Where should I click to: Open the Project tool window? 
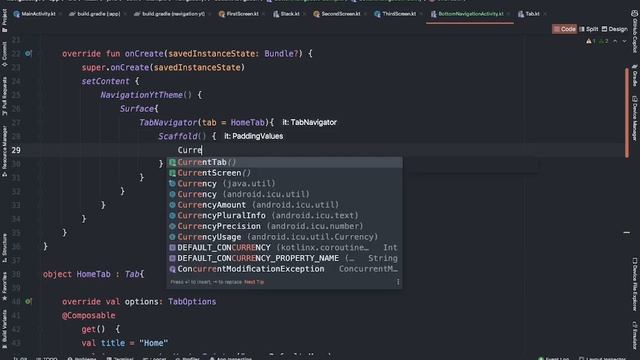point(4,20)
